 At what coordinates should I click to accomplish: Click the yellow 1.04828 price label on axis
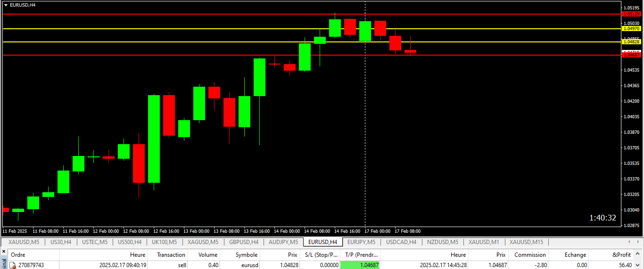(632, 42)
